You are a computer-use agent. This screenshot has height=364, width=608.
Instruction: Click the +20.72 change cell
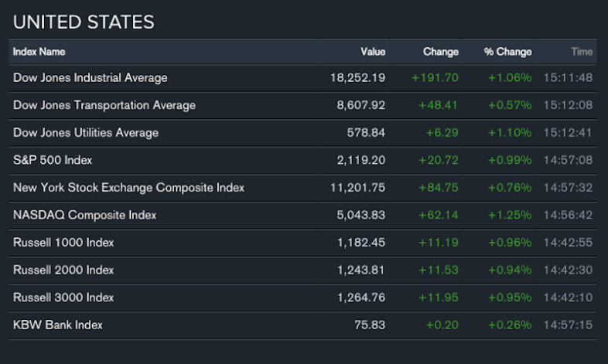coord(439,160)
